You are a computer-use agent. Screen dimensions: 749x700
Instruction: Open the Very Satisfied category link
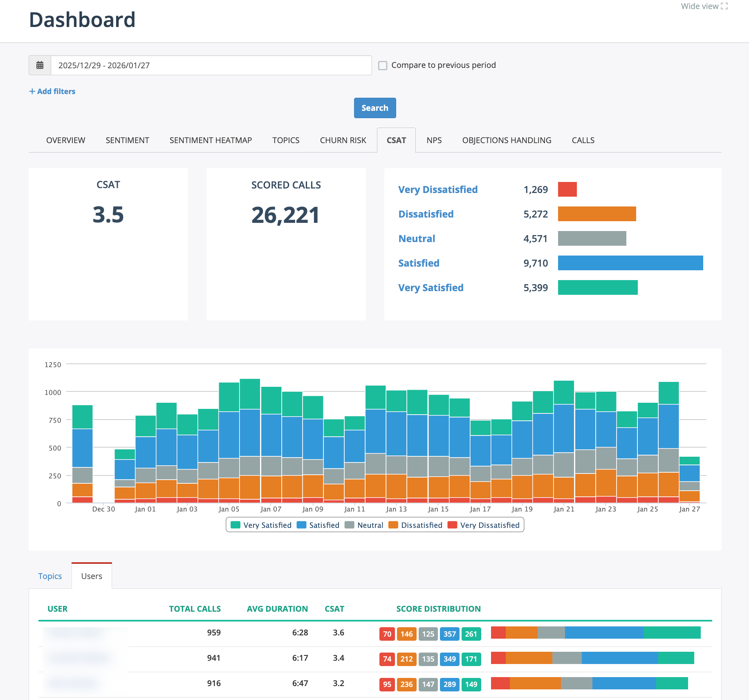(431, 288)
